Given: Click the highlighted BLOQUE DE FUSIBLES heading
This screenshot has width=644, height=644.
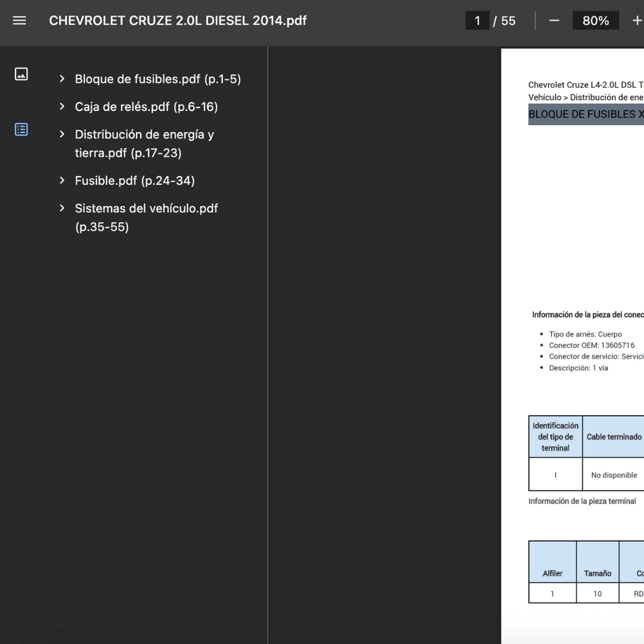Looking at the screenshot, I should click(x=586, y=114).
